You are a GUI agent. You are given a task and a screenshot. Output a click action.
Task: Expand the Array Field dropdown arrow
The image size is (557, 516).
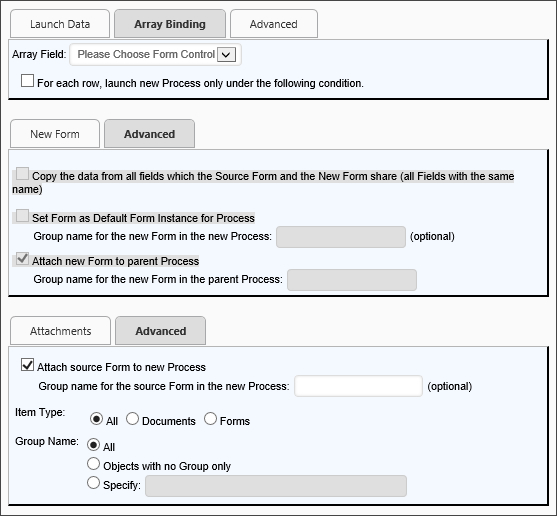(x=226, y=55)
